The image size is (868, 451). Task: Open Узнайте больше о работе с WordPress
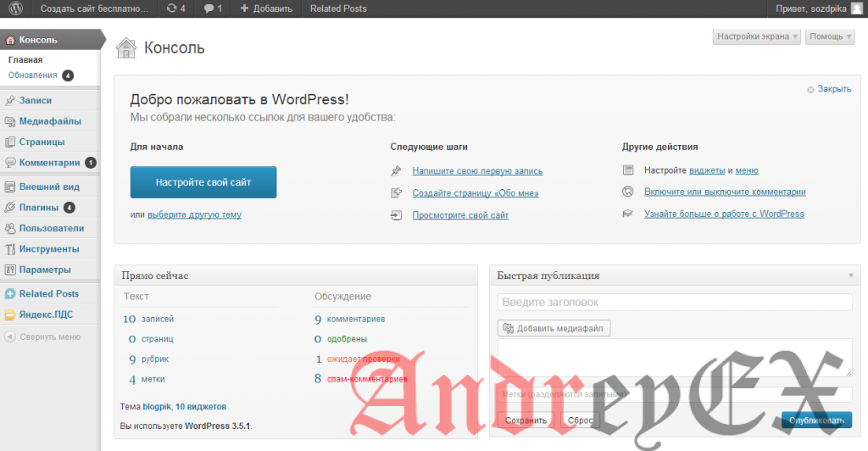[x=724, y=214]
